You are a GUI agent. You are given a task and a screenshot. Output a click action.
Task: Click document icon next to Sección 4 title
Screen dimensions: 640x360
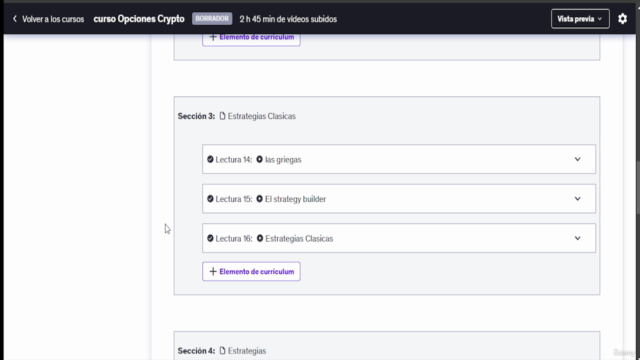point(222,351)
